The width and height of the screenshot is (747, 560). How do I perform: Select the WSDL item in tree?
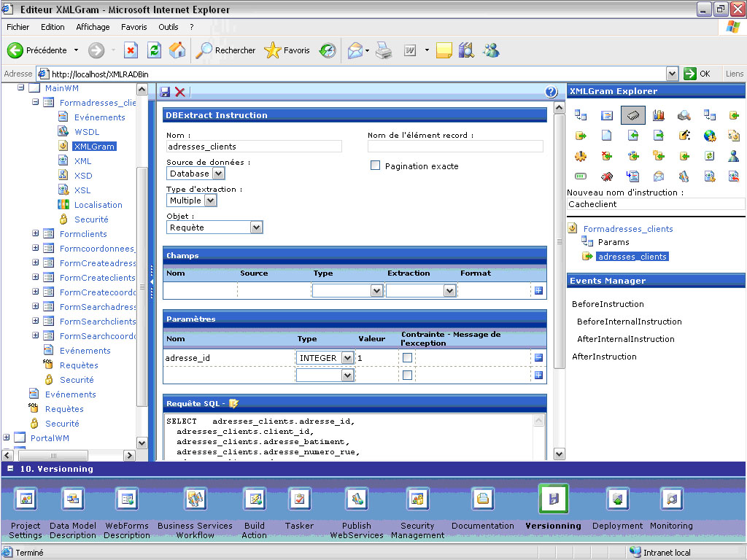(x=87, y=132)
